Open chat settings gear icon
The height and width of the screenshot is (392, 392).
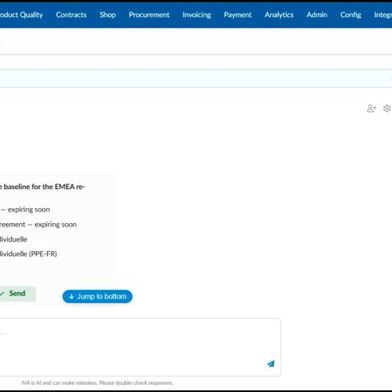387,108
